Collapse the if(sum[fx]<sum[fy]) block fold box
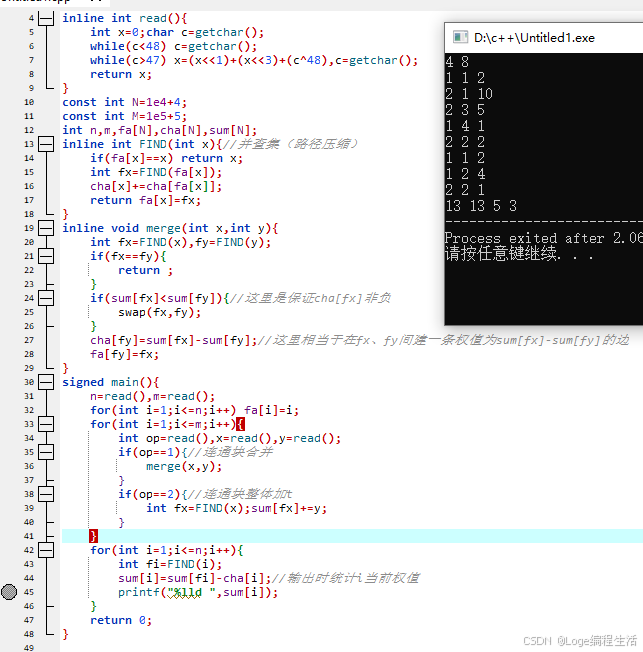Image resolution: width=643 pixels, height=652 pixels. [x=46, y=298]
